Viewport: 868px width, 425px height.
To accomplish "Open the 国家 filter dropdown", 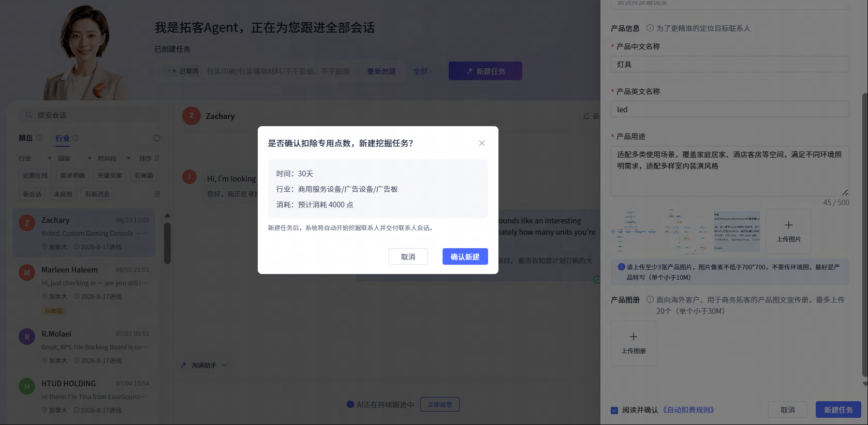I will click(x=75, y=158).
